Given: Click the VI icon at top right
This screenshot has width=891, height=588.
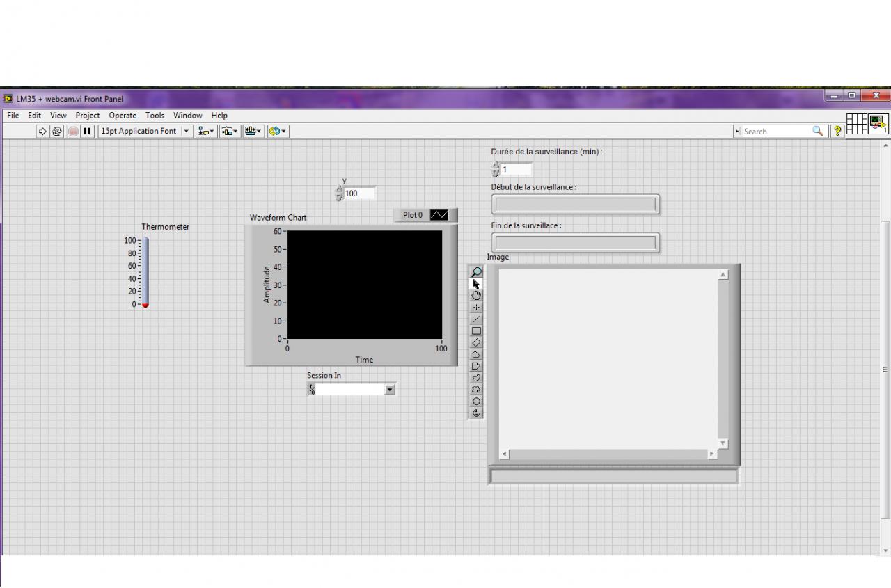Looking at the screenshot, I should click(x=878, y=124).
